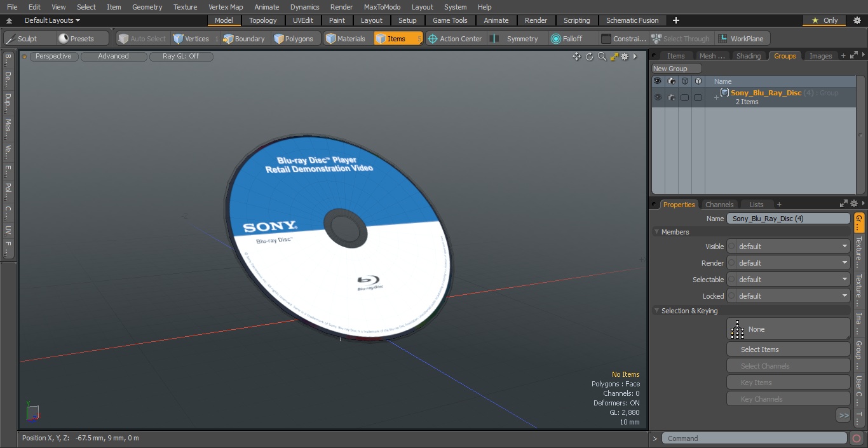Toggle Select Through on the toolbar
This screenshot has width=868, height=448.
681,39
